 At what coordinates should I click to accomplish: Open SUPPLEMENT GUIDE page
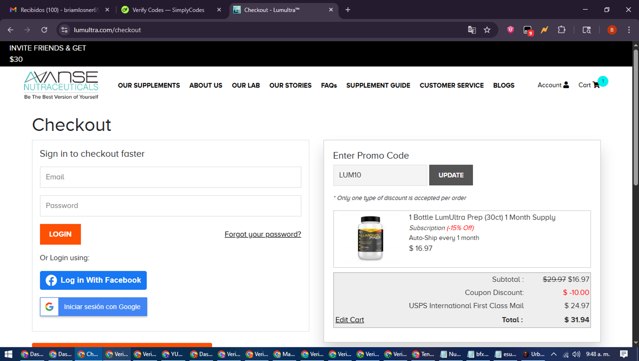[x=378, y=85]
